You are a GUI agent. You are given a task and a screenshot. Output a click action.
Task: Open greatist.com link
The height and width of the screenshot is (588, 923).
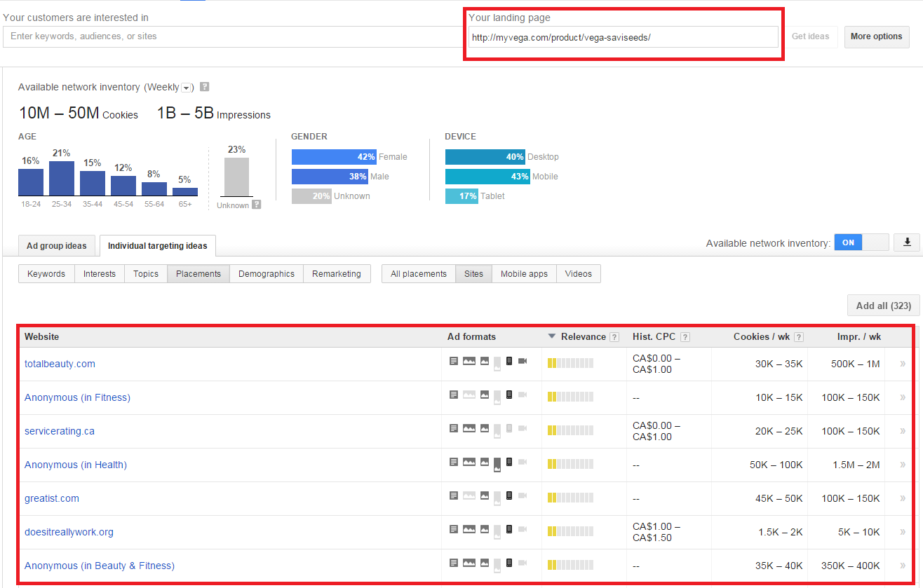(x=52, y=498)
